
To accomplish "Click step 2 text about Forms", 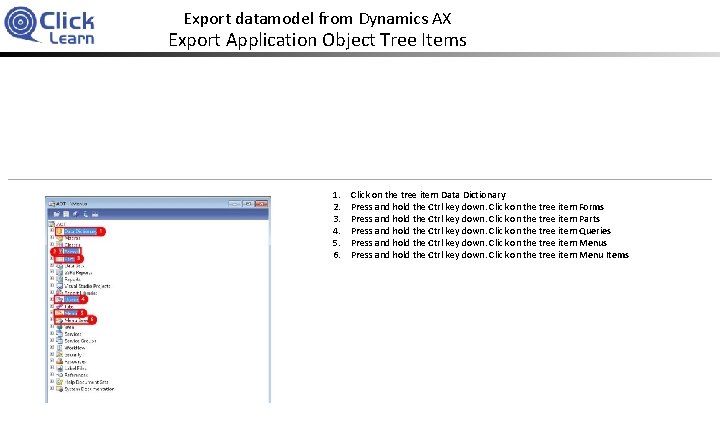I will 478,207.
